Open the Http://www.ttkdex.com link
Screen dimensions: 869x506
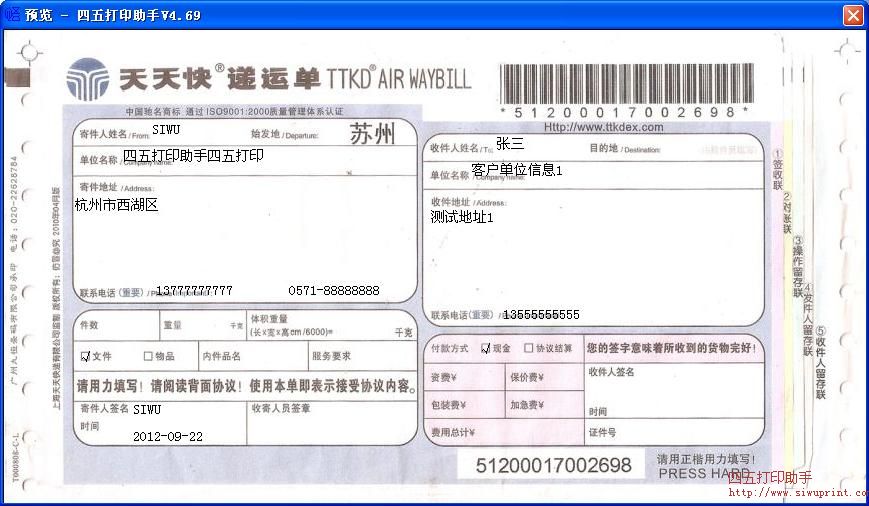604,127
